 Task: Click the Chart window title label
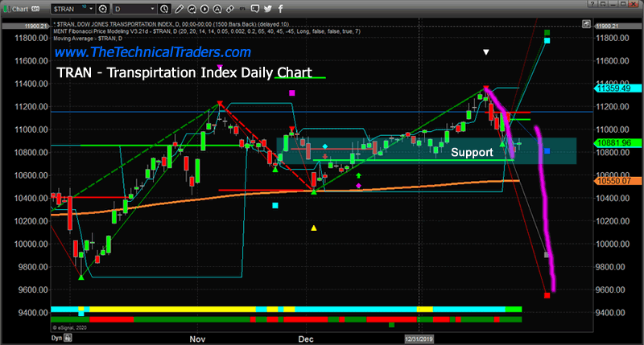coord(20,8)
